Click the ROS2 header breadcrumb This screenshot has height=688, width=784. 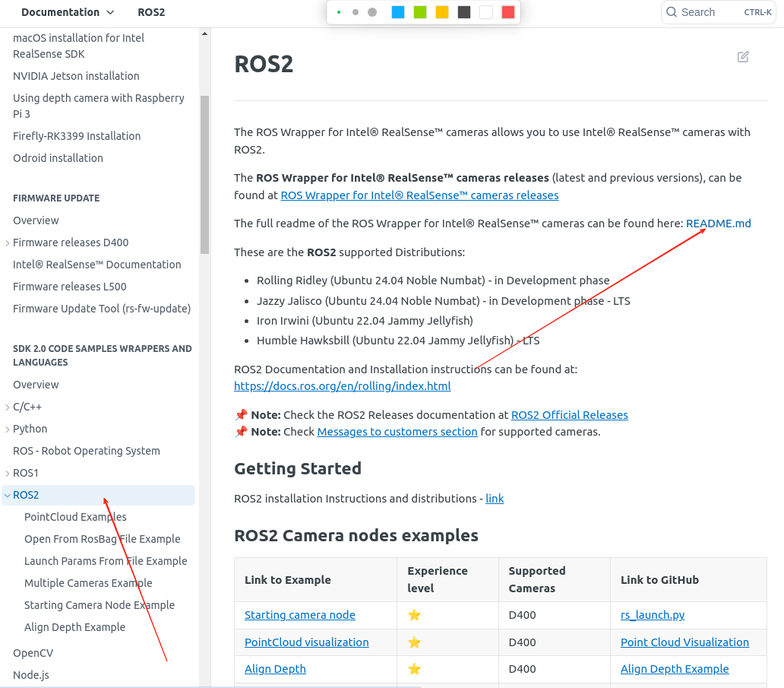click(x=151, y=12)
